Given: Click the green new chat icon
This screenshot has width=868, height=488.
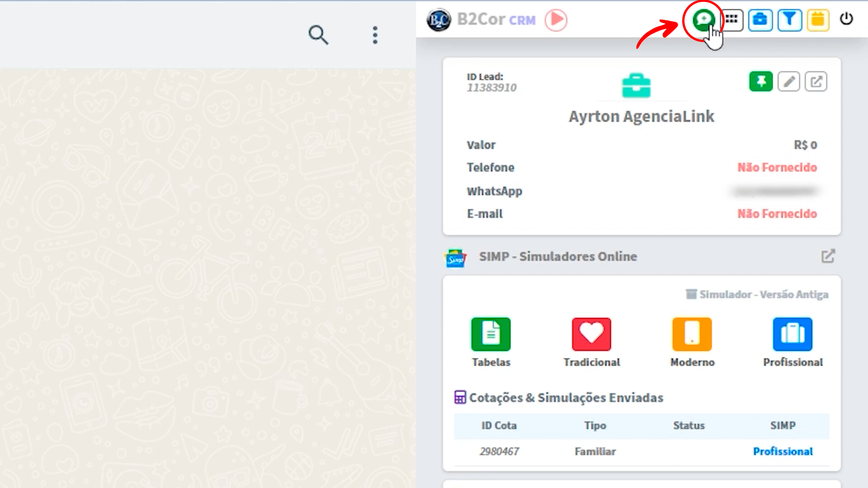Looking at the screenshot, I should 703,20.
